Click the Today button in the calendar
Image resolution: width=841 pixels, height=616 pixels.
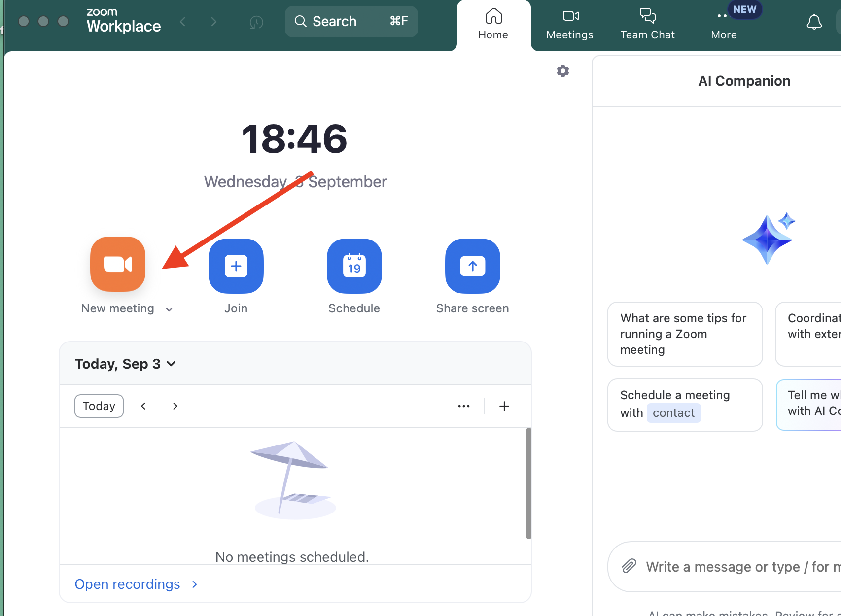click(99, 406)
